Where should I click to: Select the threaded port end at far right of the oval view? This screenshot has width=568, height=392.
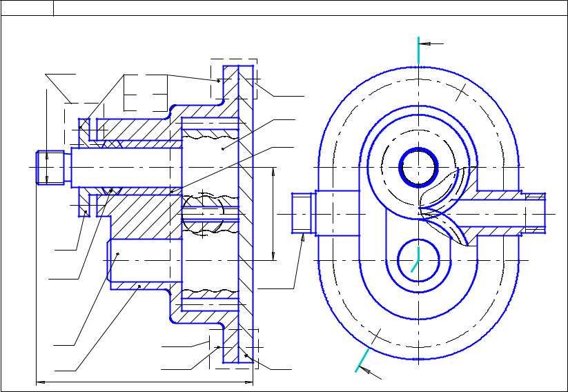535,213
